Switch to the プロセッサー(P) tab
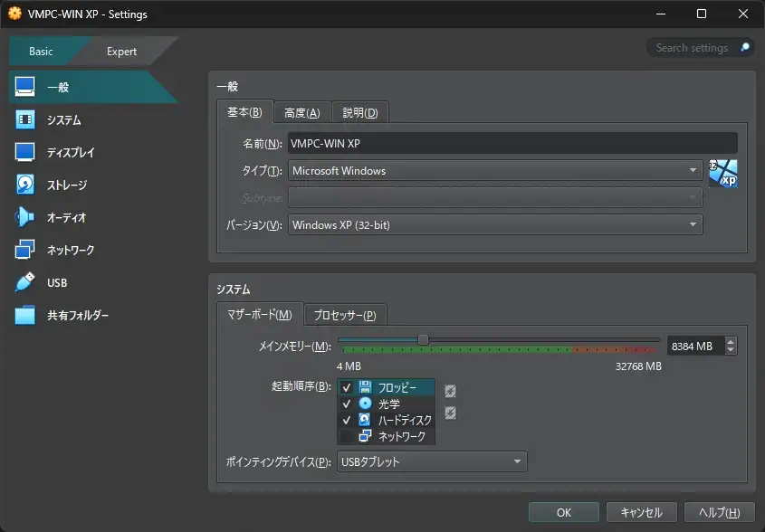 [344, 315]
